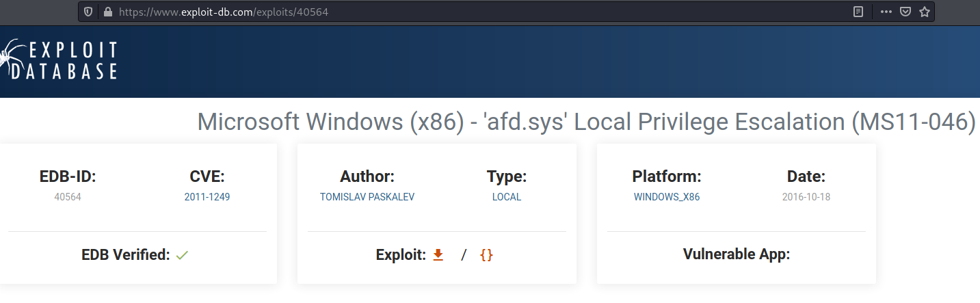Save the page to Pocket
The width and height of the screenshot is (980, 303).
[x=905, y=12]
